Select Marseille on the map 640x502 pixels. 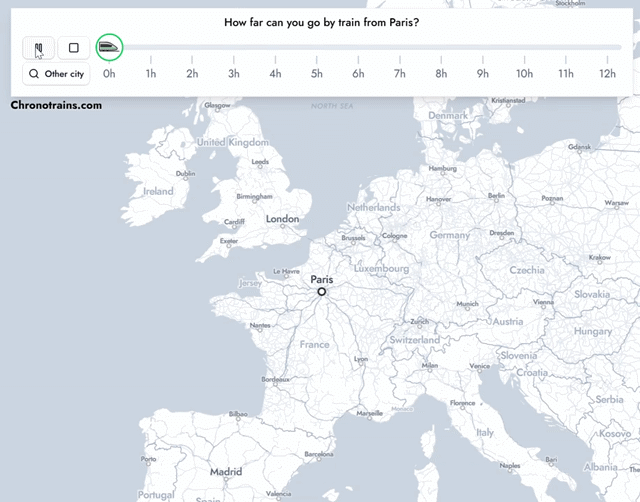pyautogui.click(x=370, y=413)
